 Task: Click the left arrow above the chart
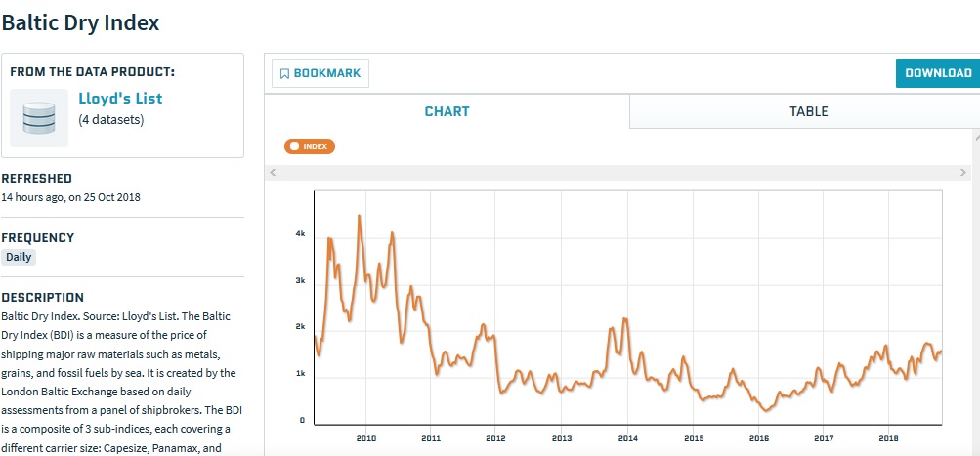[x=274, y=172]
